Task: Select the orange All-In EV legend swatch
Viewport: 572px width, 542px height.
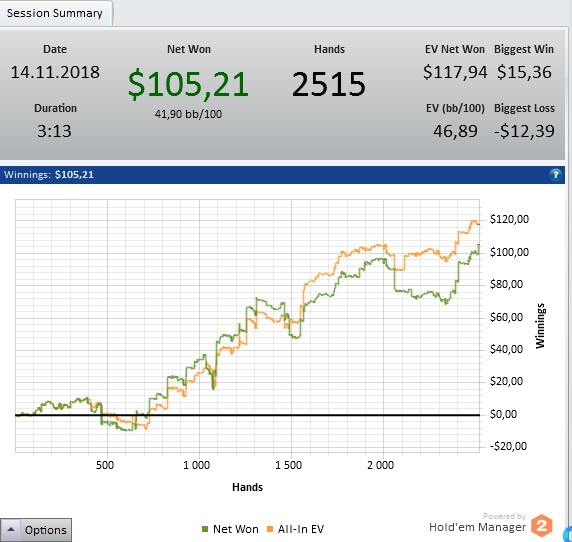Action: coord(270,529)
